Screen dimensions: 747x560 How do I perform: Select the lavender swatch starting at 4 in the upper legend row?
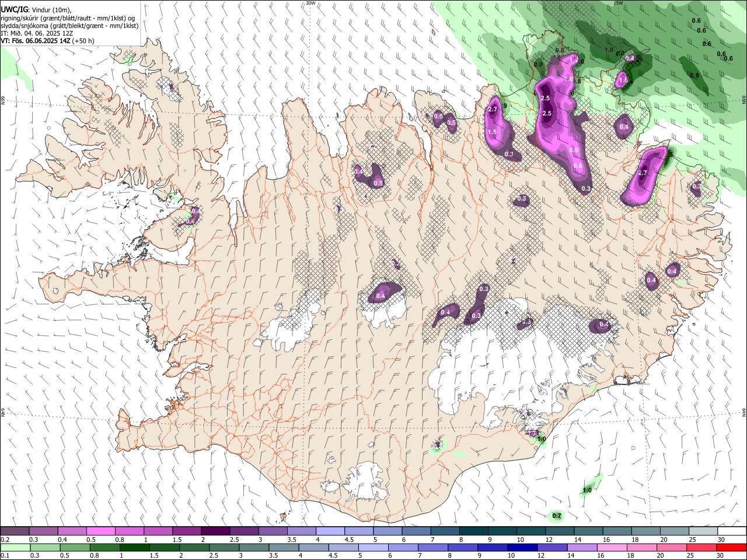click(x=330, y=531)
